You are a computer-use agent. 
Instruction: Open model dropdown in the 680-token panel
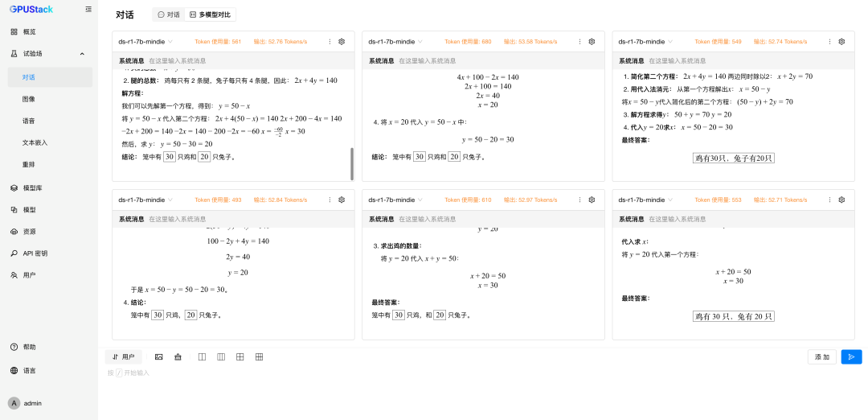pyautogui.click(x=395, y=42)
